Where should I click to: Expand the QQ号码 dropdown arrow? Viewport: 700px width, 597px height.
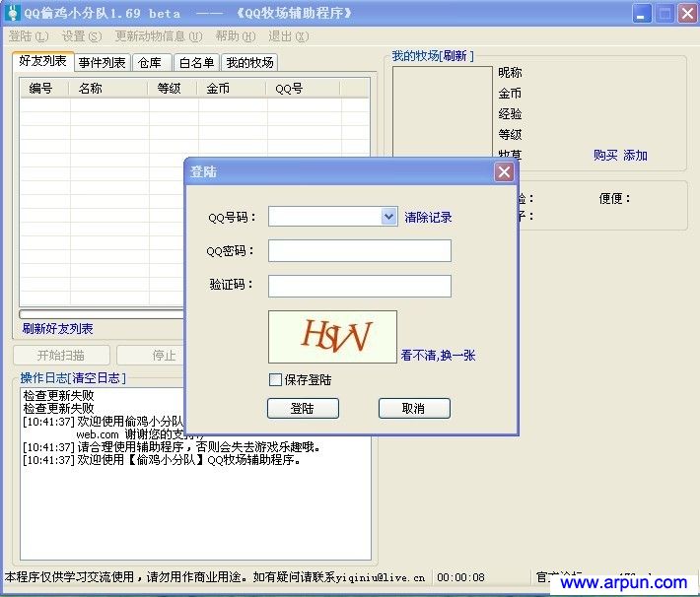point(388,217)
